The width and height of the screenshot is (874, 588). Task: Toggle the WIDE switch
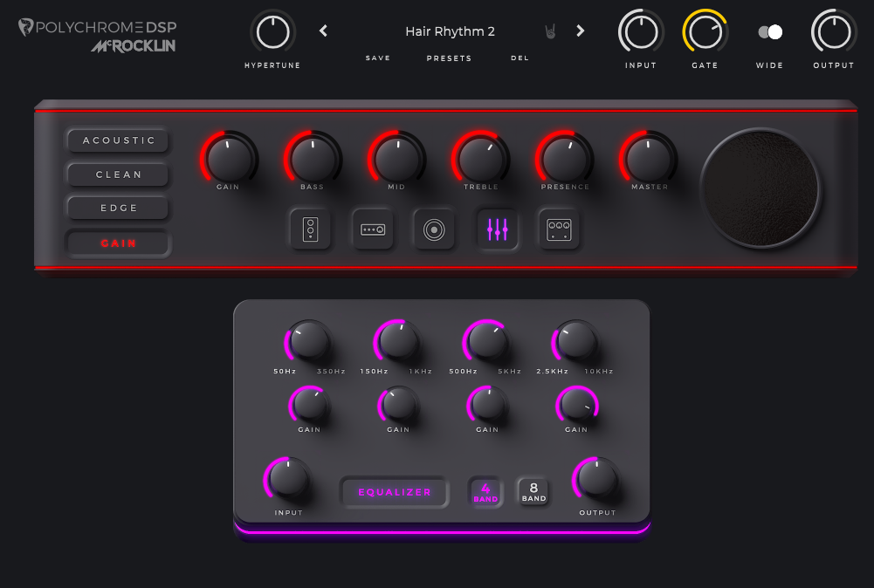click(x=769, y=32)
